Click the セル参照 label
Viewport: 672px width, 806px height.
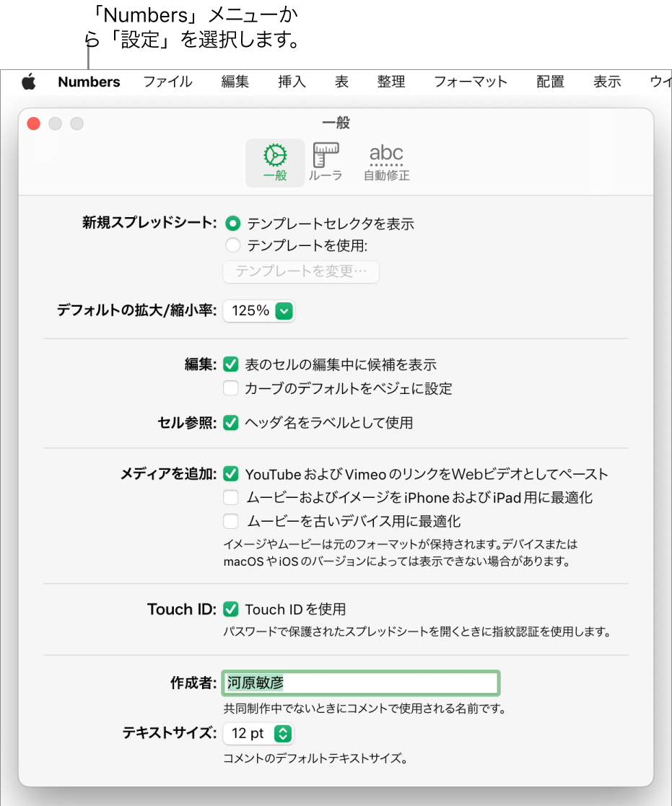[x=187, y=423]
